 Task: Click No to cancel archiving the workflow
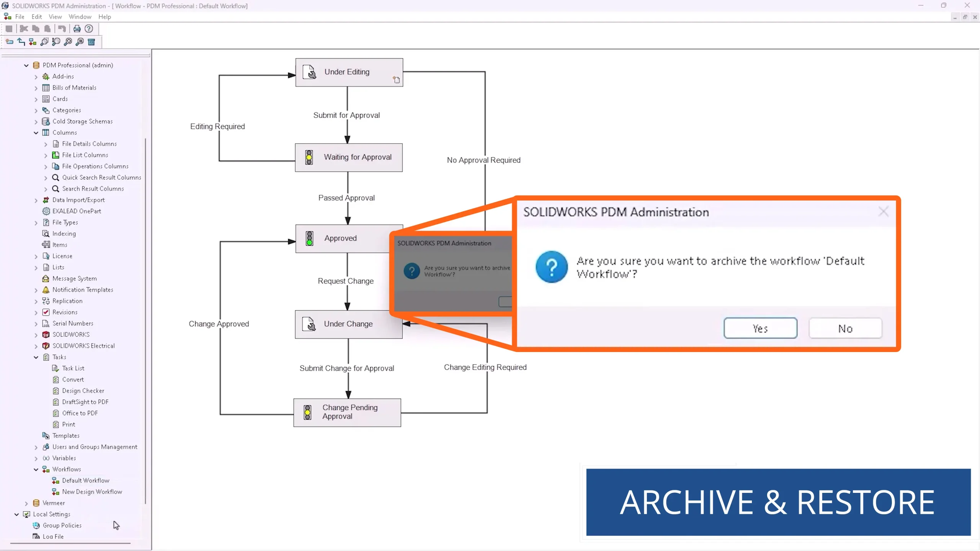click(845, 328)
